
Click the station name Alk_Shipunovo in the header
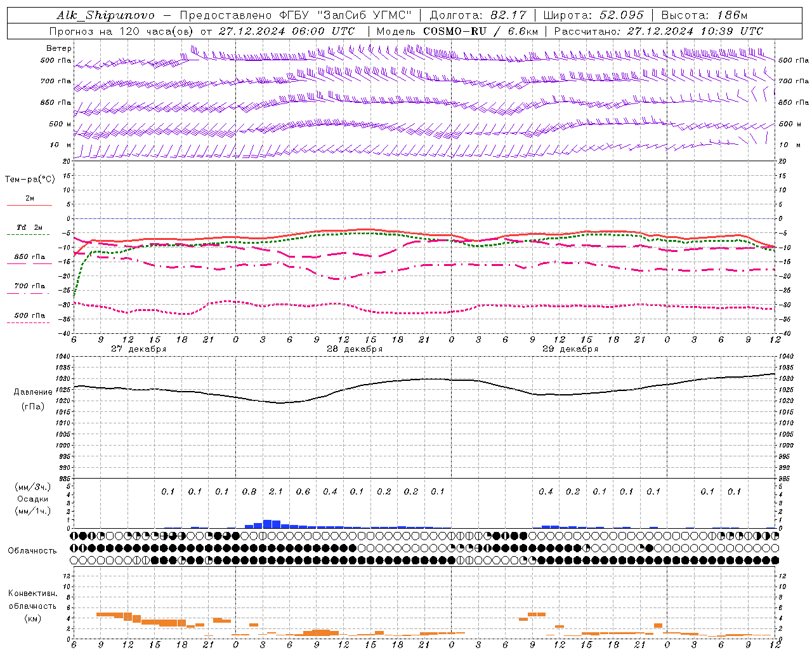[105, 15]
